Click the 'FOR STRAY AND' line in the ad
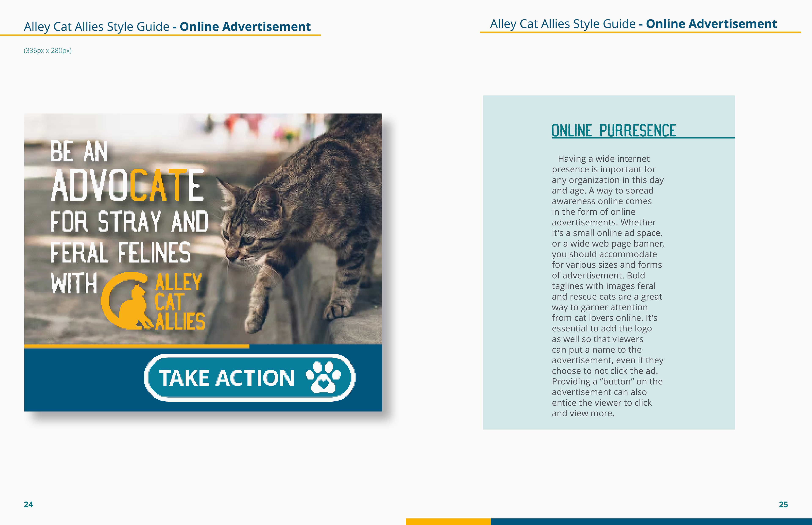The image size is (812, 525). tap(129, 221)
